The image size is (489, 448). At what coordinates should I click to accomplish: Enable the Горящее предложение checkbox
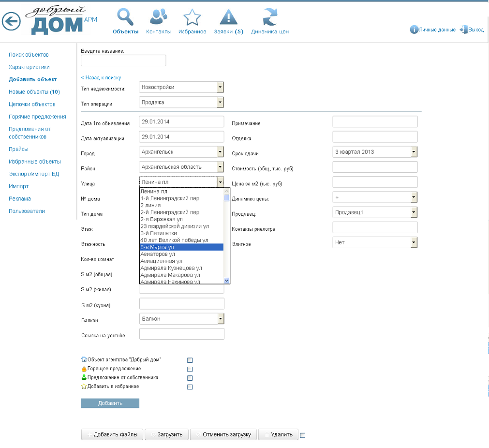pyautogui.click(x=190, y=369)
